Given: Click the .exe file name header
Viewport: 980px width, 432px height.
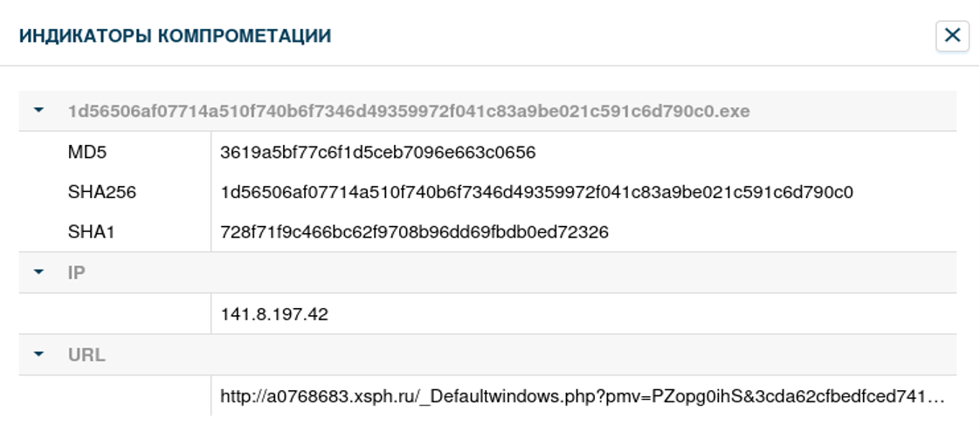Looking at the screenshot, I should click(409, 112).
